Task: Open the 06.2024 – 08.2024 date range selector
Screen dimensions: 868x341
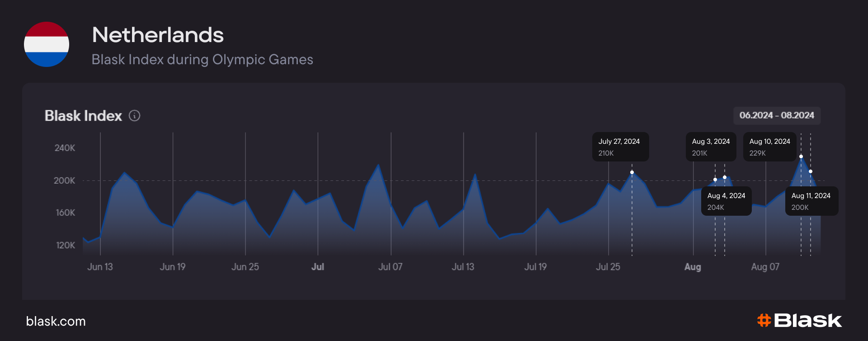Action: 776,115
